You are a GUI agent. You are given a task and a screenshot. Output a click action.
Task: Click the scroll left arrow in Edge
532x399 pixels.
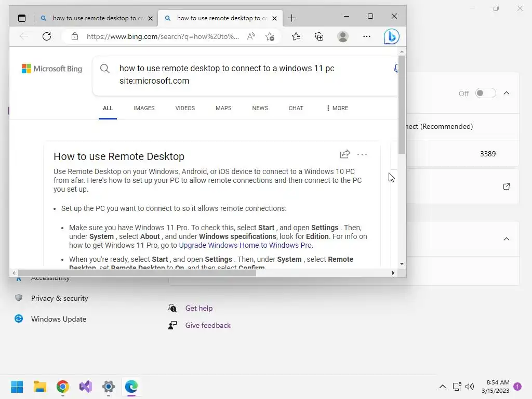point(13,273)
